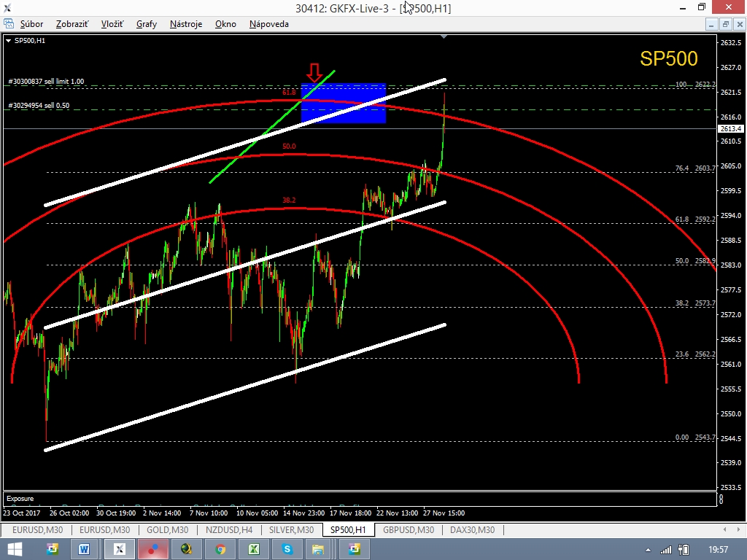Open Skype from the taskbar

pyautogui.click(x=287, y=550)
